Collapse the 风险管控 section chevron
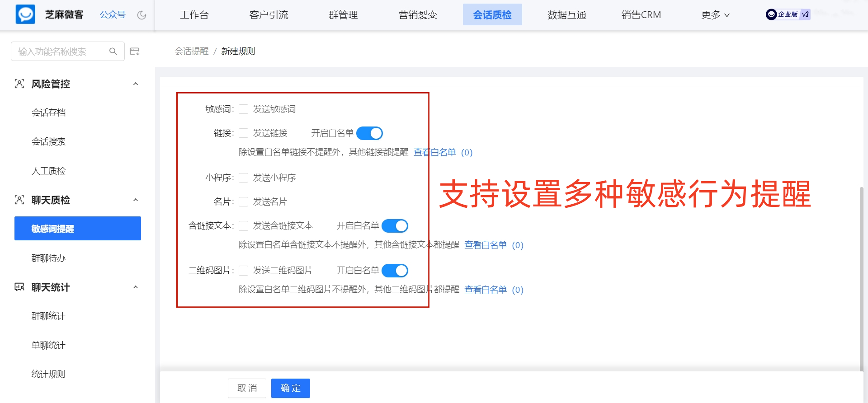This screenshot has height=403, width=868. [x=136, y=84]
